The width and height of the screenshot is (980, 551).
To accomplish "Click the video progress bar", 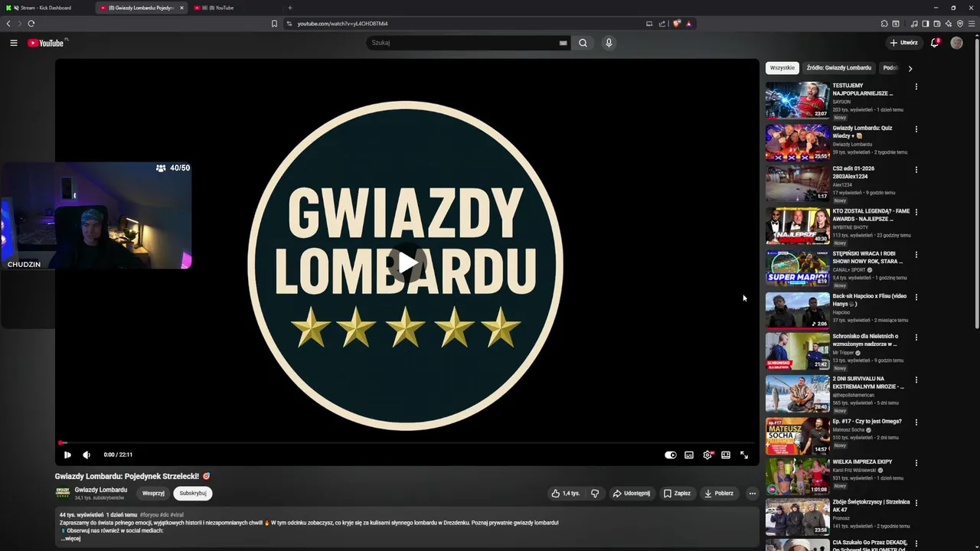I will tap(407, 442).
